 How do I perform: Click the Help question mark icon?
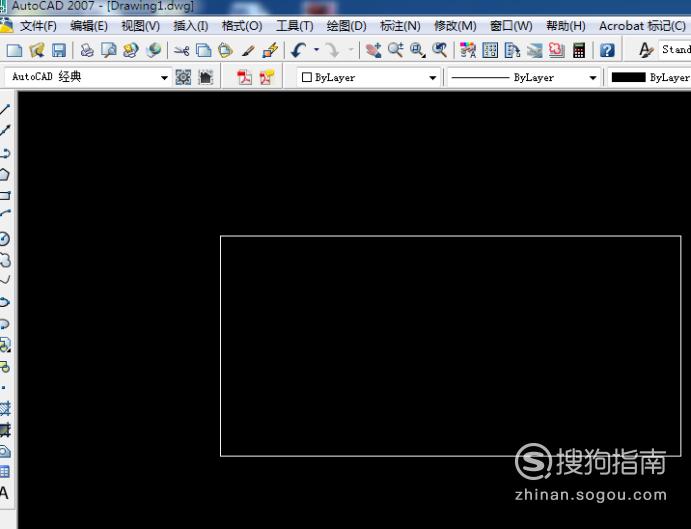[x=607, y=50]
